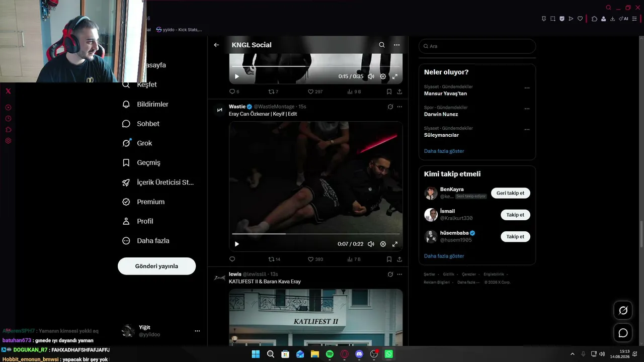
Task: Open Spotify from the taskbar
Action: pyautogui.click(x=330, y=354)
